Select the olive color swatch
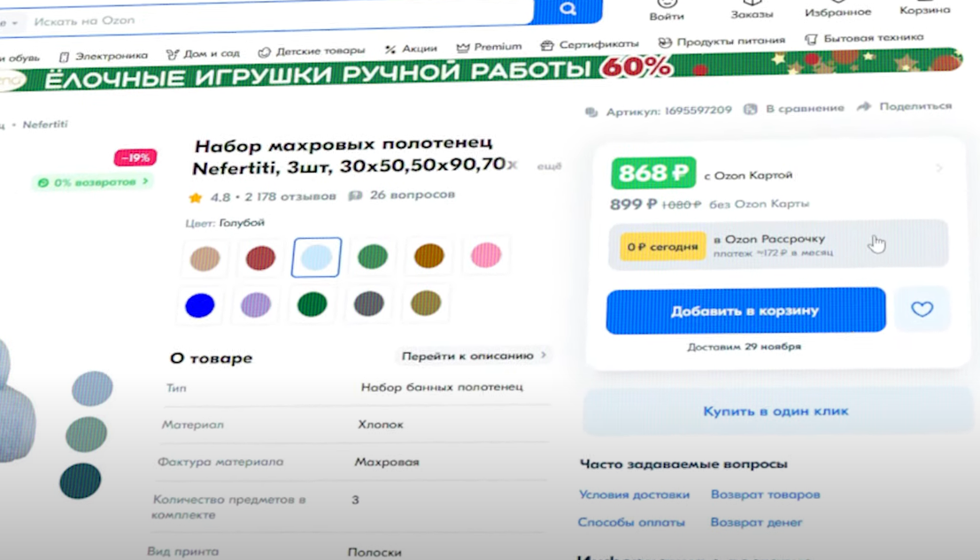Image resolution: width=980 pixels, height=560 pixels. click(426, 303)
